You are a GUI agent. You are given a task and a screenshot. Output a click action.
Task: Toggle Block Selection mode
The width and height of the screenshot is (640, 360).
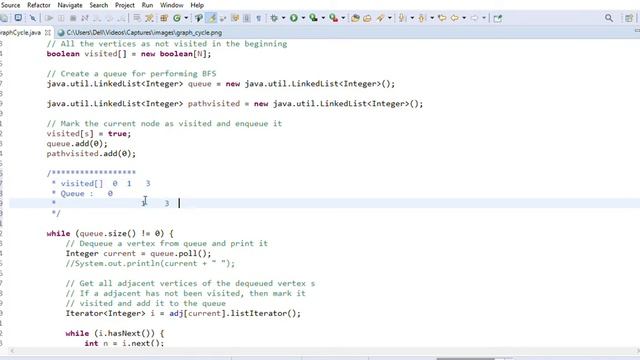247,18
